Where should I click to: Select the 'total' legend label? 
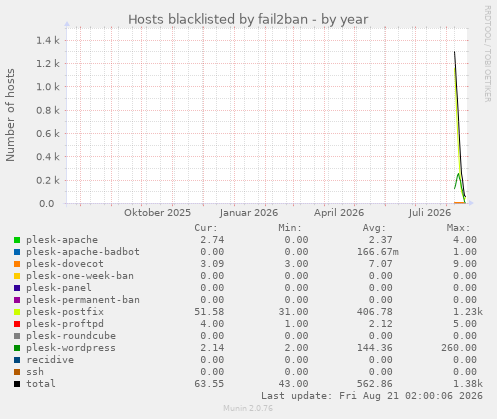pyautogui.click(x=41, y=384)
